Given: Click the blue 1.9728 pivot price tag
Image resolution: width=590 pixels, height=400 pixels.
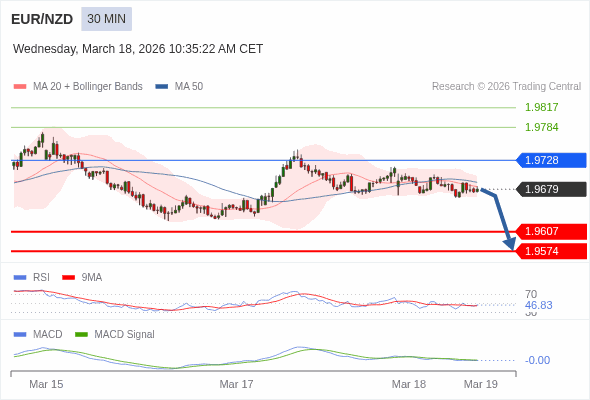Looking at the screenshot, I should click(x=551, y=160).
